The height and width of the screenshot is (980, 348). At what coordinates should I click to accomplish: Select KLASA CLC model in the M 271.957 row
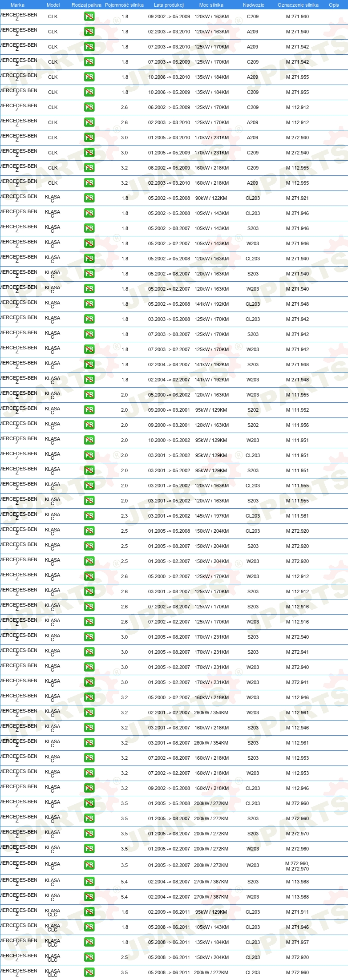click(x=53, y=942)
